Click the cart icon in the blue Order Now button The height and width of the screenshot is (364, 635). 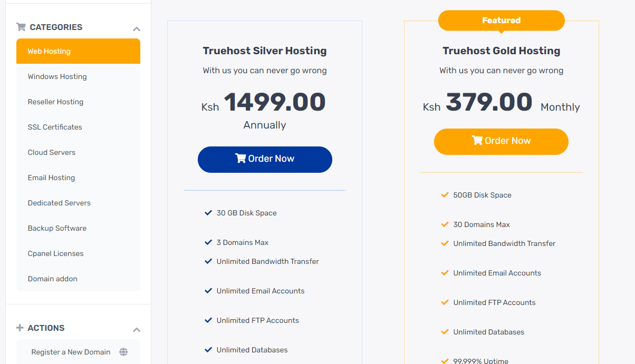click(240, 159)
